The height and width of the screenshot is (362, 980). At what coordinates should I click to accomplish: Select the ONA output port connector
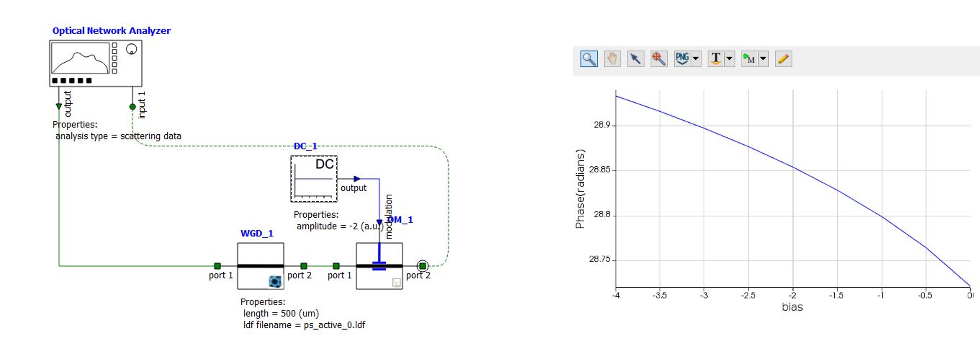59,107
